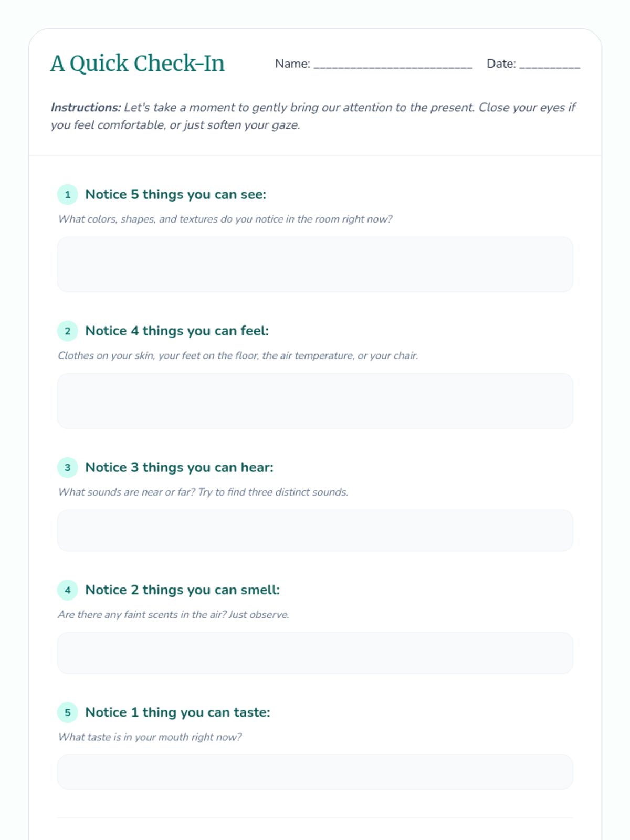The width and height of the screenshot is (630, 840).
Task: Focus the answer box for things you see
Action: [x=315, y=264]
